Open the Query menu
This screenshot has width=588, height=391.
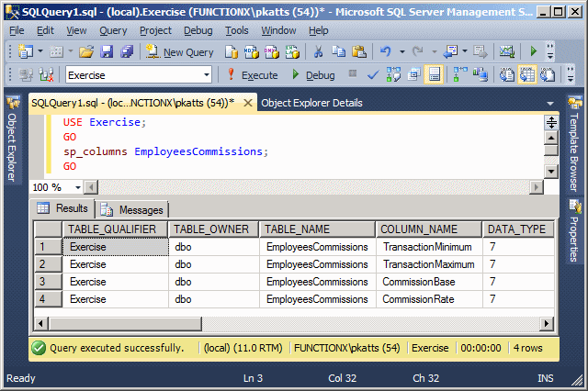click(113, 30)
